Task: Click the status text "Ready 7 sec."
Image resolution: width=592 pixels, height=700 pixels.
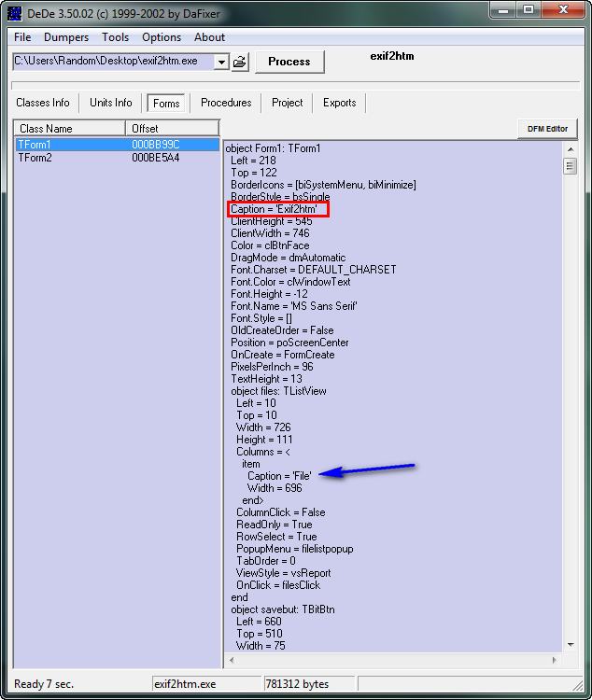Action: tap(44, 684)
